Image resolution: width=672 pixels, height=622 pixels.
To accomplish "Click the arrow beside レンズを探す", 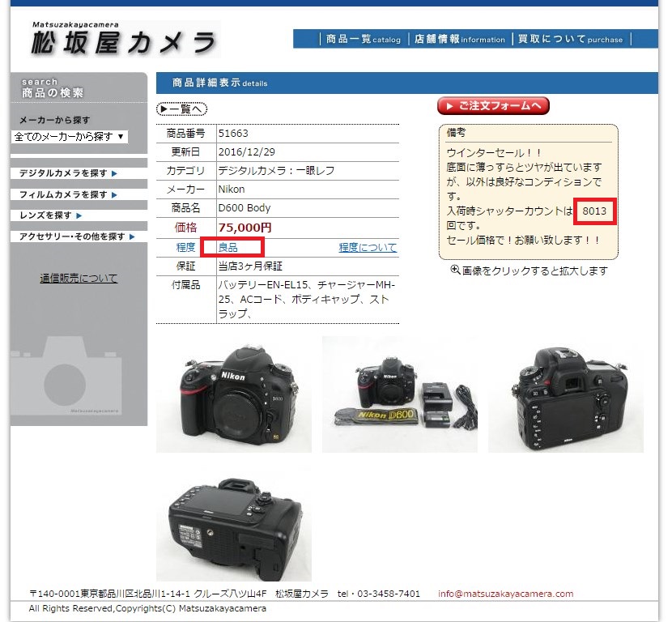I will [x=79, y=215].
